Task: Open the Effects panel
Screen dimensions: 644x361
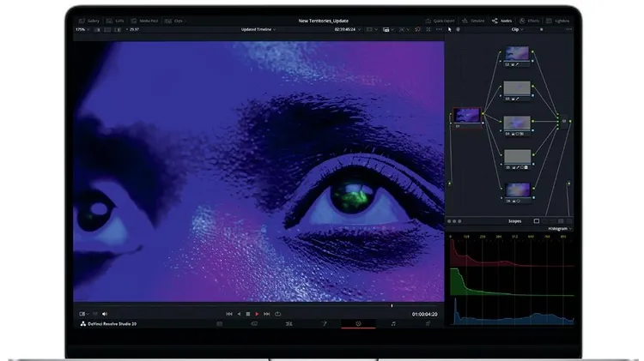Action: (528, 20)
